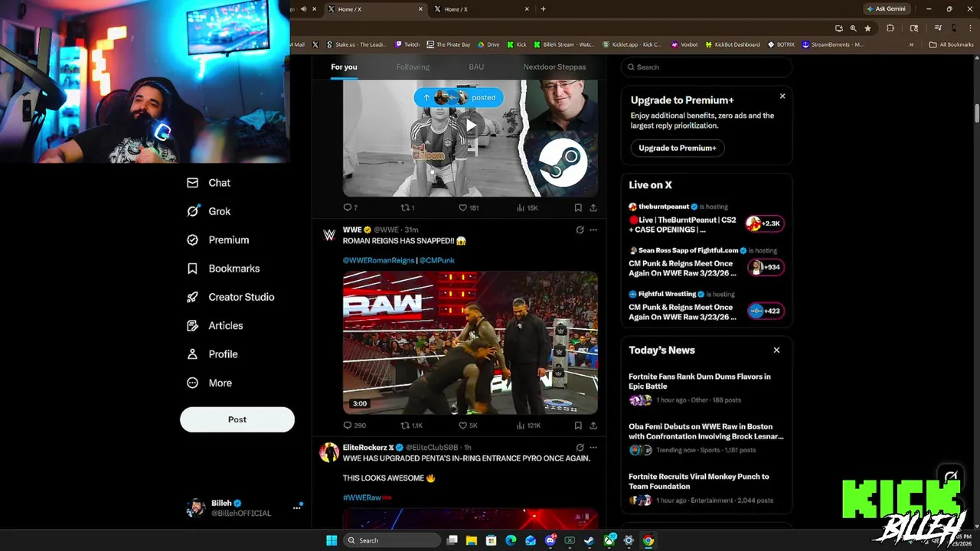Repost the top post with 1 repost
Viewport: 980px width, 551px height.
[407, 207]
